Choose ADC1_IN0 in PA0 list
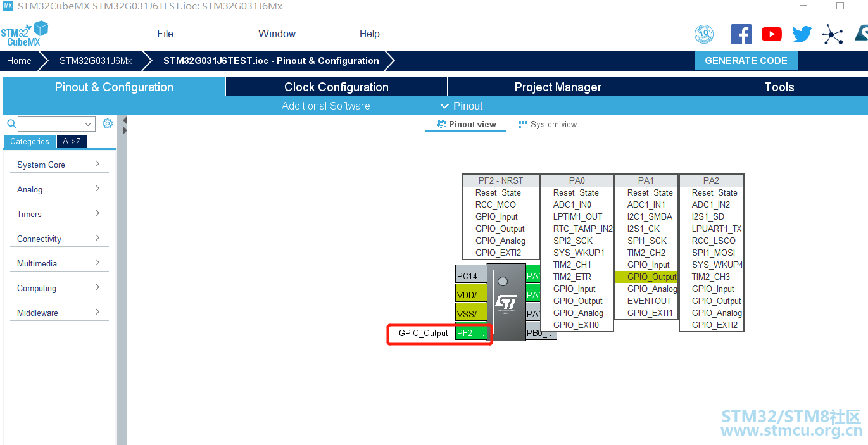This screenshot has height=445, width=868. (x=572, y=204)
